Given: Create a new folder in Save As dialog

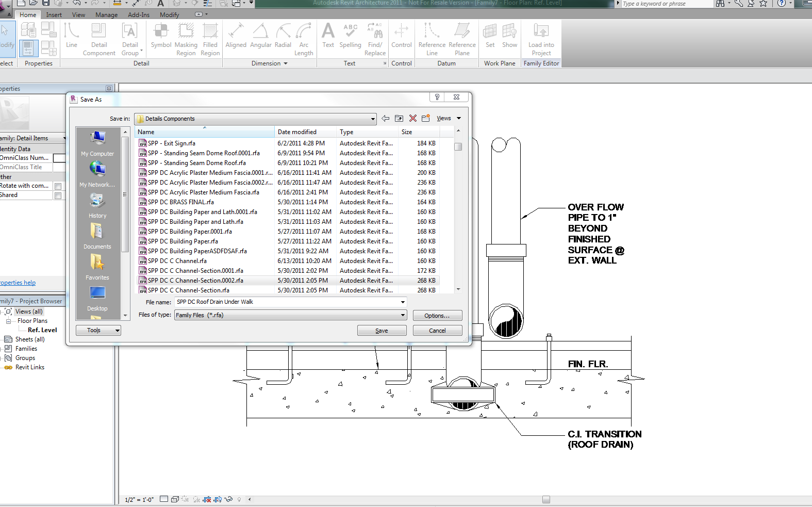Looking at the screenshot, I should coord(426,119).
